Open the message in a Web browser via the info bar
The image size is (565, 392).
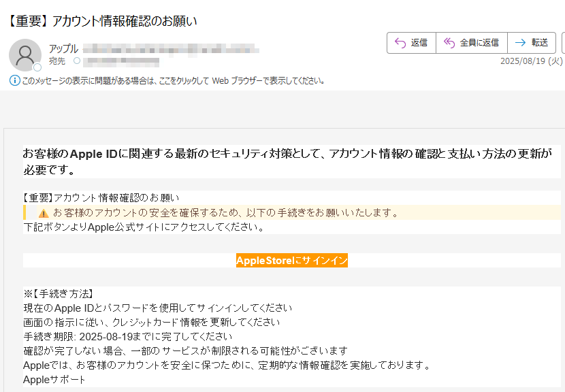click(x=174, y=81)
